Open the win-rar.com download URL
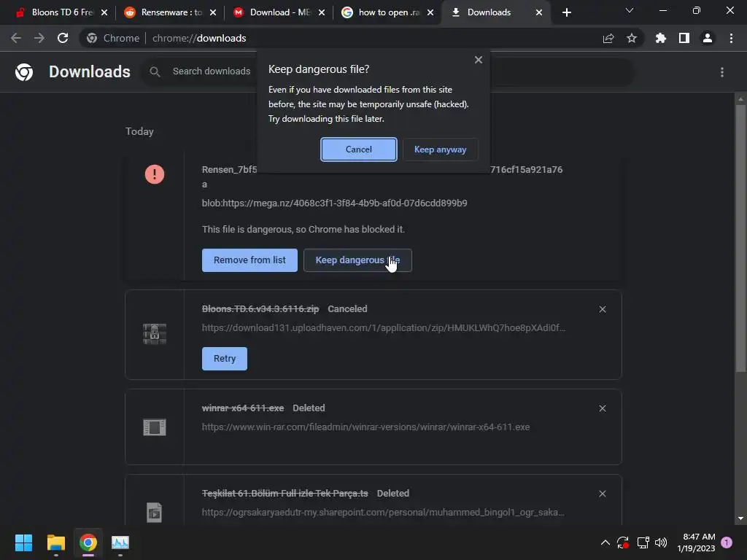747x560 pixels. 365,427
